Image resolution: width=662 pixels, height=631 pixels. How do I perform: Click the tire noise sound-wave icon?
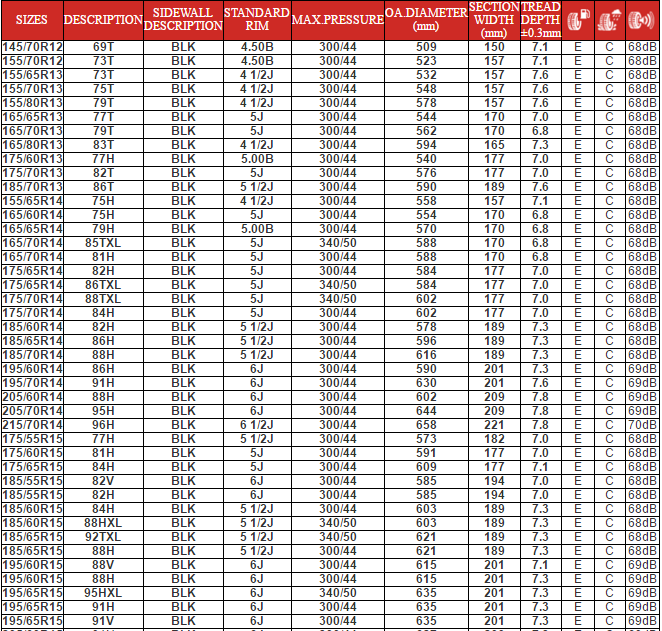click(x=641, y=20)
